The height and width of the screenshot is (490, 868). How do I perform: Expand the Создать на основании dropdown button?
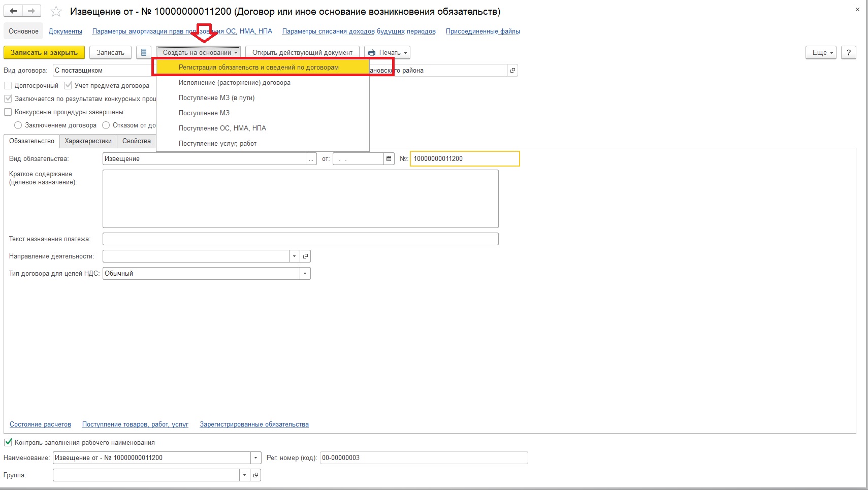(x=198, y=52)
